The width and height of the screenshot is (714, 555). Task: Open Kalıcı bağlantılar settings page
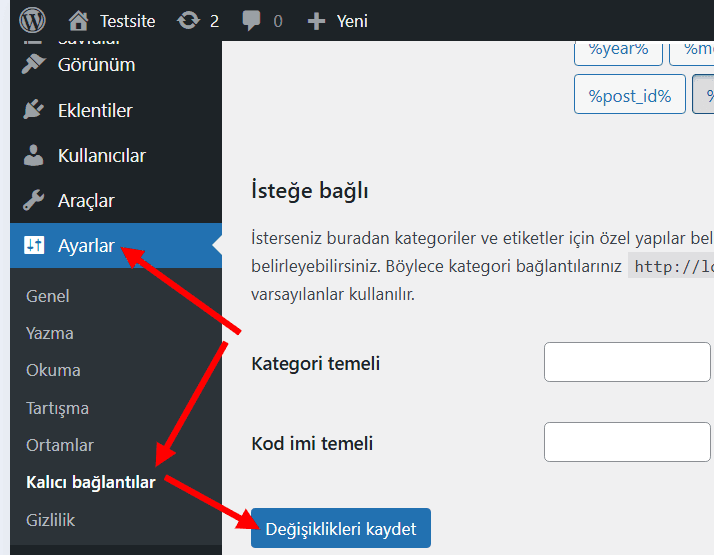[91, 483]
